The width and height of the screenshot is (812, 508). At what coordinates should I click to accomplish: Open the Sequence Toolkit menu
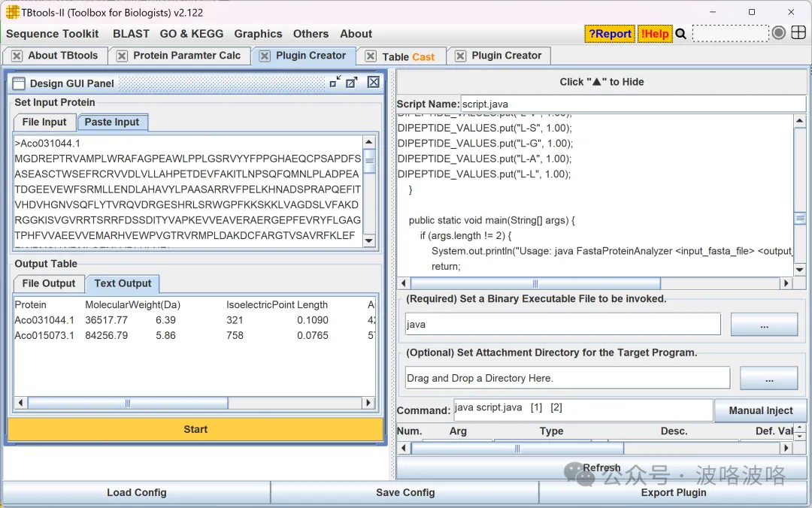tap(53, 34)
